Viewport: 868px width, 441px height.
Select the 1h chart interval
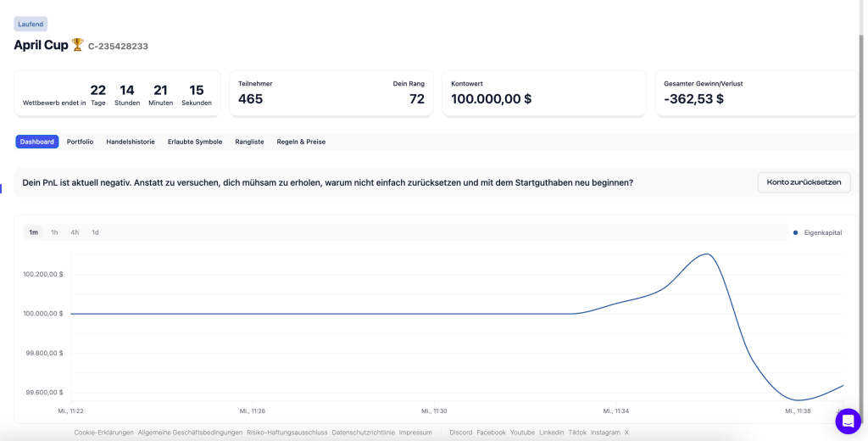(x=54, y=232)
